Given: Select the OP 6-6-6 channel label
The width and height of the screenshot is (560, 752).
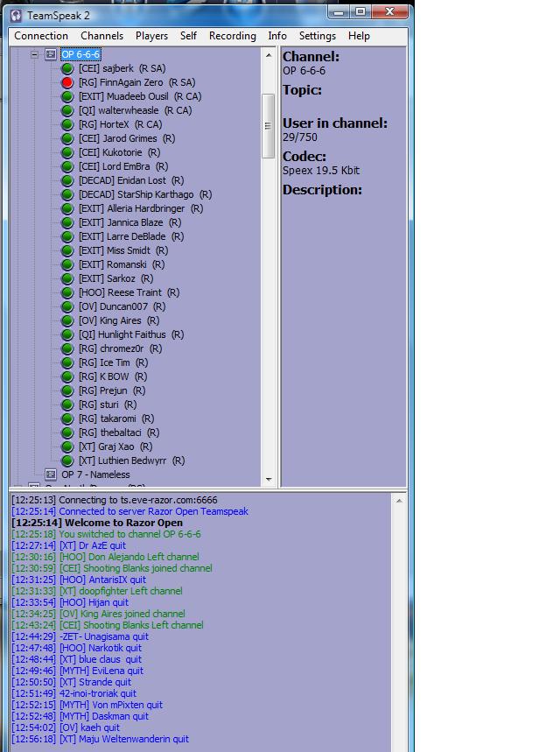Looking at the screenshot, I should click(80, 54).
